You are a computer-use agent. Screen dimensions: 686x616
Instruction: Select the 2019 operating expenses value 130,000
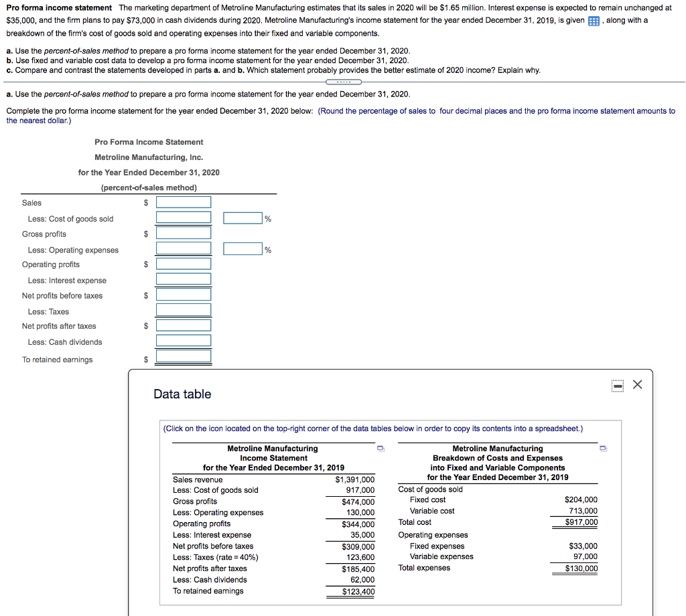pyautogui.click(x=360, y=513)
